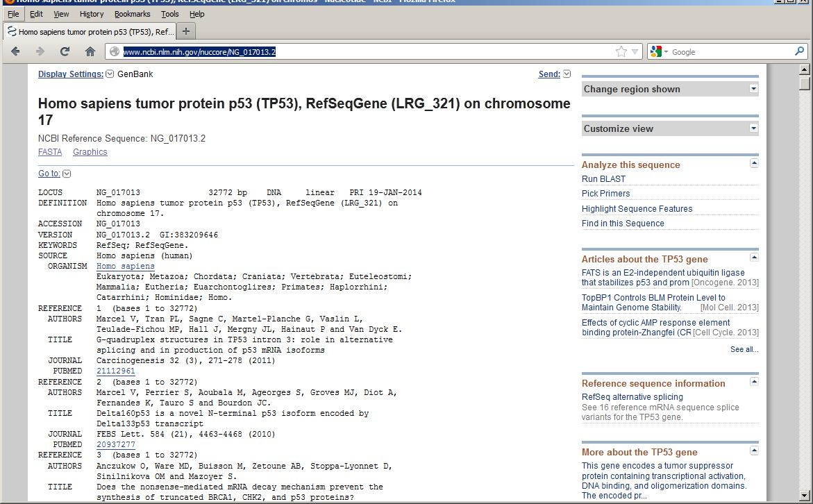Collapse the More about the TP53 gene section
This screenshot has width=813, height=504.
(x=754, y=451)
